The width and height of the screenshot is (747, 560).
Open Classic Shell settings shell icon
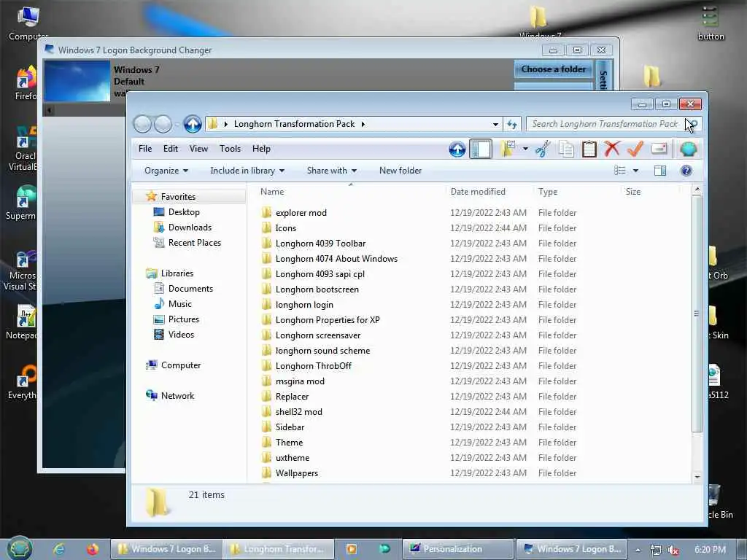point(689,149)
